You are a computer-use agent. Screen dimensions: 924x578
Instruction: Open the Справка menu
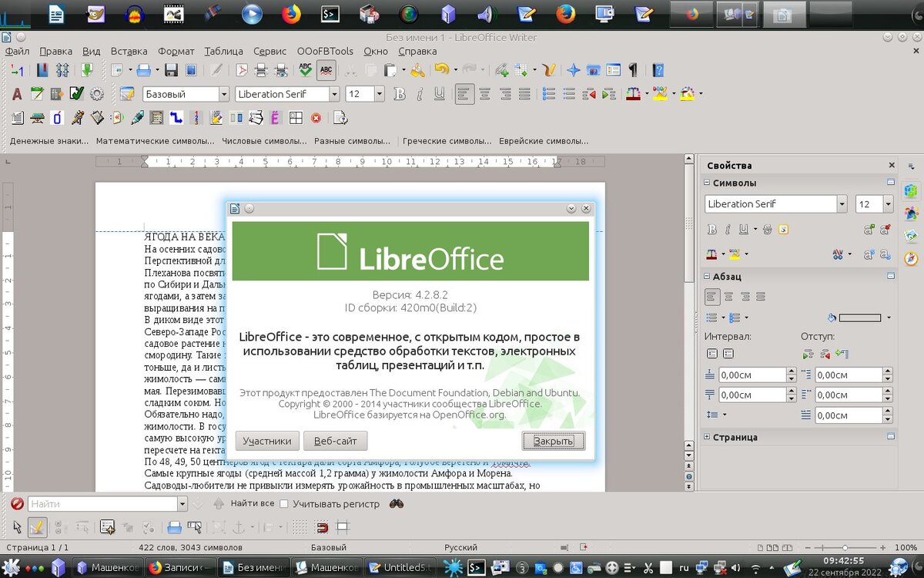pyautogui.click(x=417, y=51)
